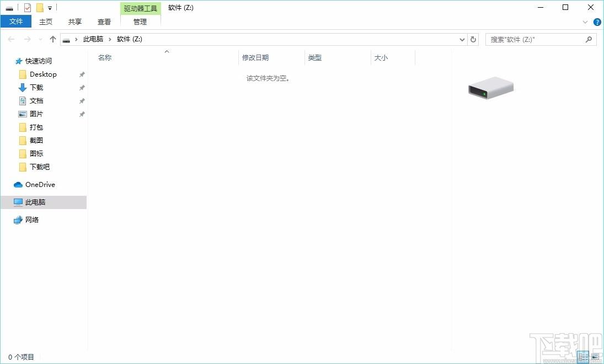
Task: Click the magnifier search icon
Action: pyautogui.click(x=589, y=39)
